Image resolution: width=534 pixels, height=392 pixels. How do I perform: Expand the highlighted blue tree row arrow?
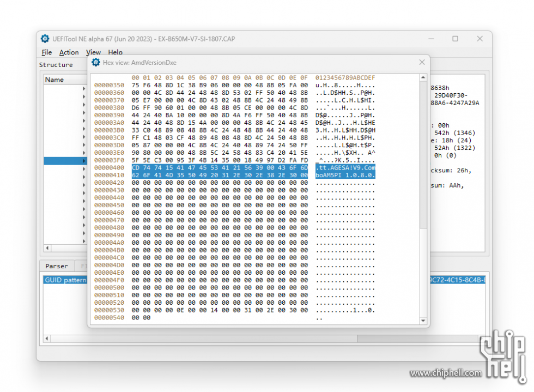pyautogui.click(x=84, y=160)
